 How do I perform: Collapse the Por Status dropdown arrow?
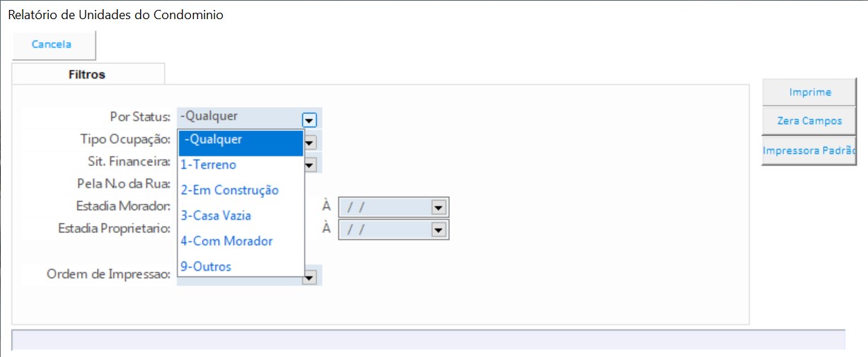[x=309, y=119]
